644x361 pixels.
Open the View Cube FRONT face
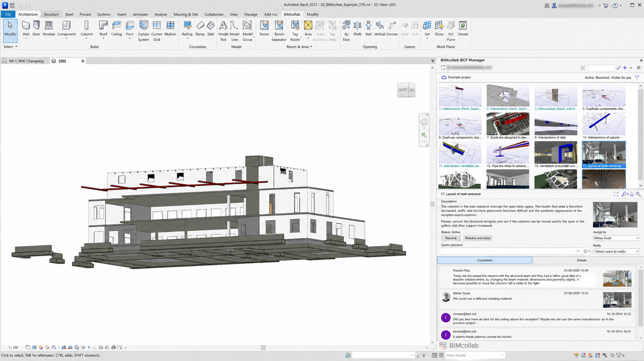(x=403, y=90)
